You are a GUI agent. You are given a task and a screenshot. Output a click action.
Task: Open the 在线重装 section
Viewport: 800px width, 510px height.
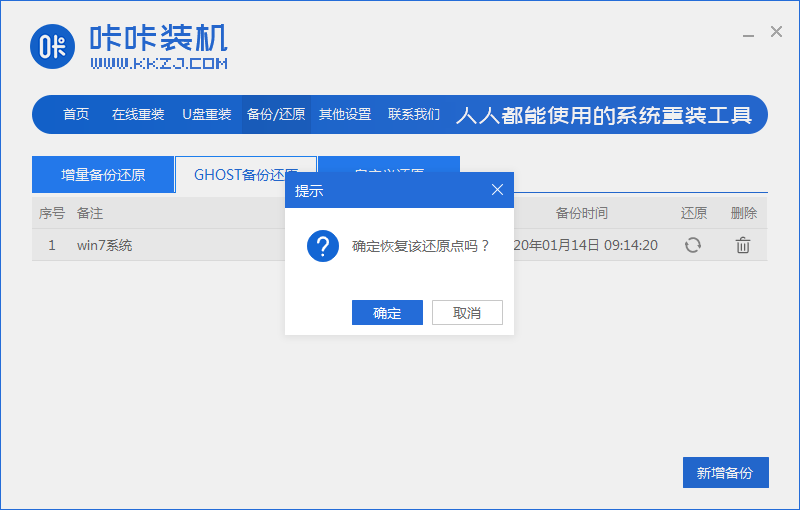pyautogui.click(x=138, y=115)
